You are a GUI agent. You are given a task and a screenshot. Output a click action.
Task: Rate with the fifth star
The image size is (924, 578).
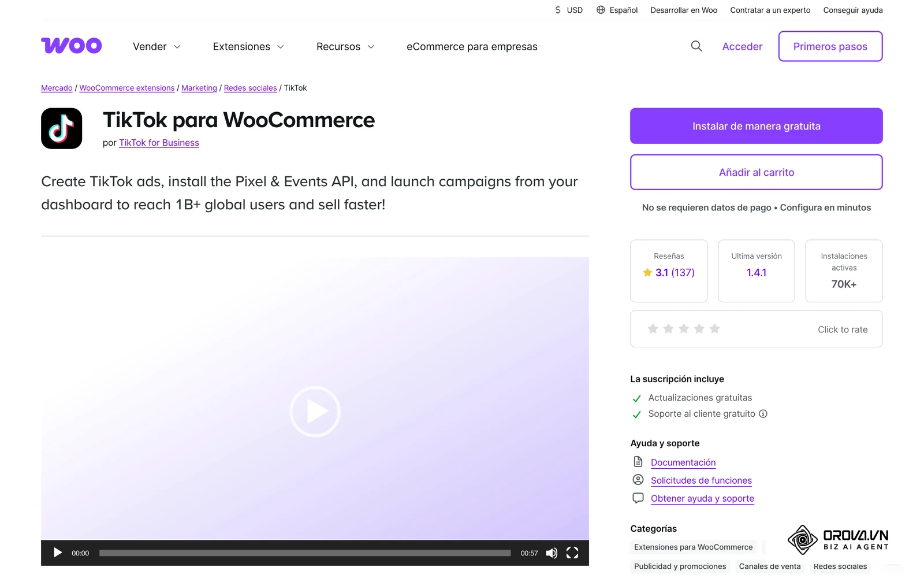(714, 329)
